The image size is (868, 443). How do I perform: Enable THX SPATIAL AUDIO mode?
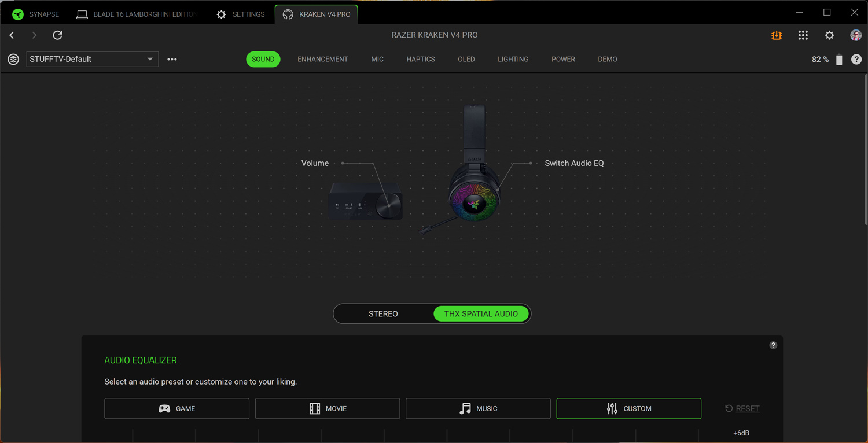[481, 314]
